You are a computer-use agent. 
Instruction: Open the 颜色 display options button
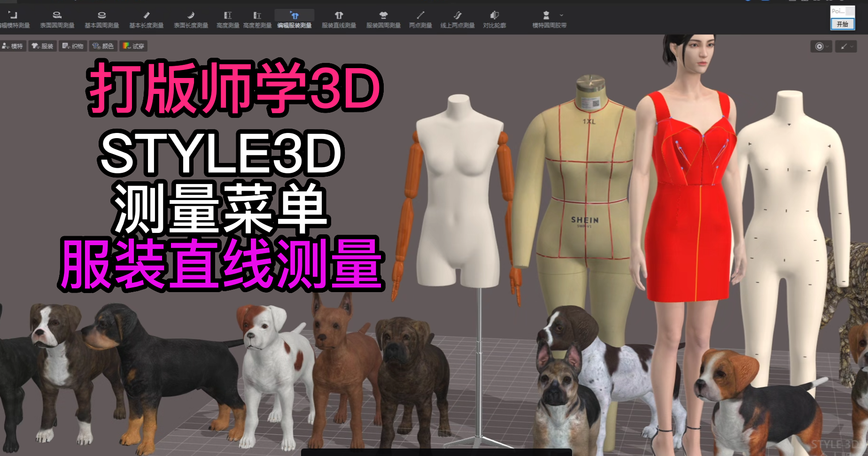pyautogui.click(x=103, y=46)
